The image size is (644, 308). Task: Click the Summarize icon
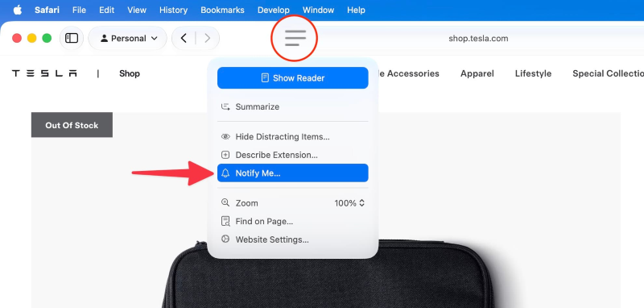225,107
